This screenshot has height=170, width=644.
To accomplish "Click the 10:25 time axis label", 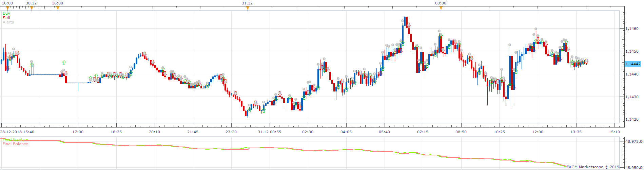I will click(500, 132).
